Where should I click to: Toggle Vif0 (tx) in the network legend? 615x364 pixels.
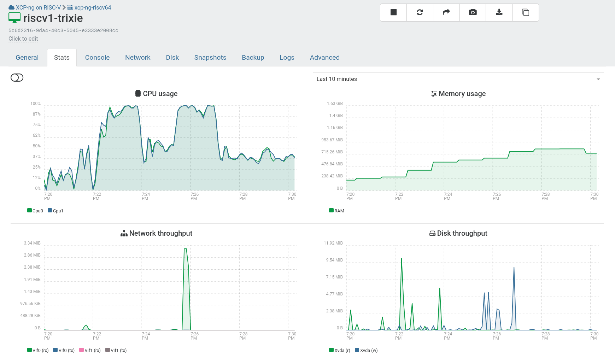pyautogui.click(x=64, y=350)
